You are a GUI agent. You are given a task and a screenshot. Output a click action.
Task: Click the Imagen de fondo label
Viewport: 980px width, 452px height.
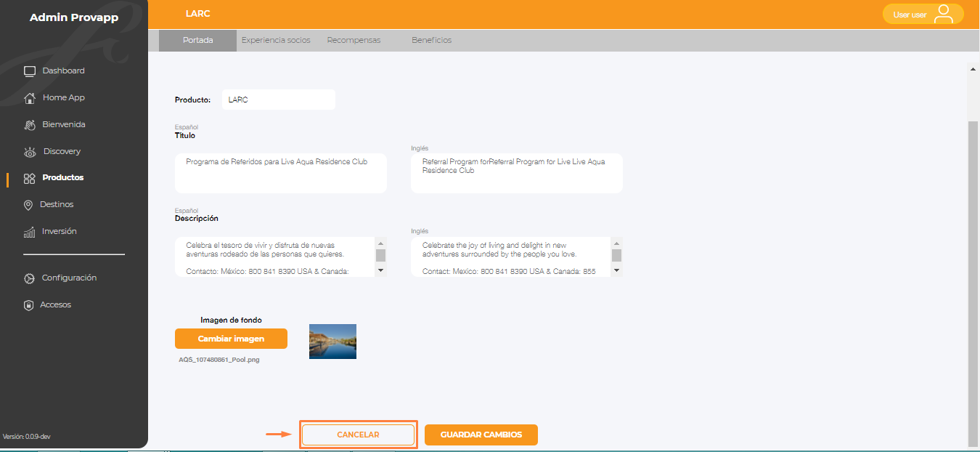231,320
